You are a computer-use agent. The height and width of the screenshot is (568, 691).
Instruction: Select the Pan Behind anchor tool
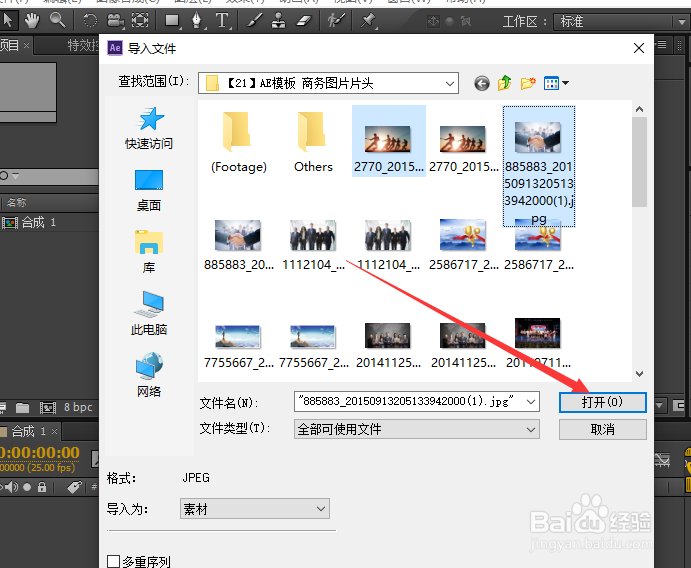click(140, 20)
